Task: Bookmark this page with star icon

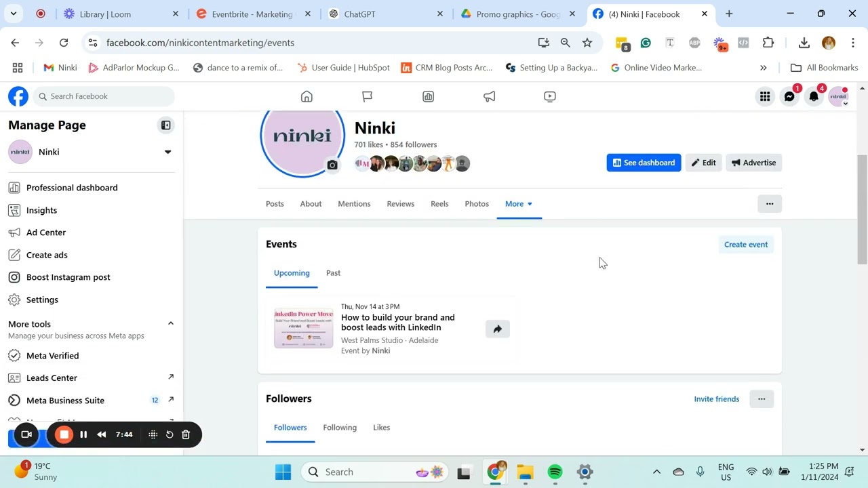Action: [587, 43]
